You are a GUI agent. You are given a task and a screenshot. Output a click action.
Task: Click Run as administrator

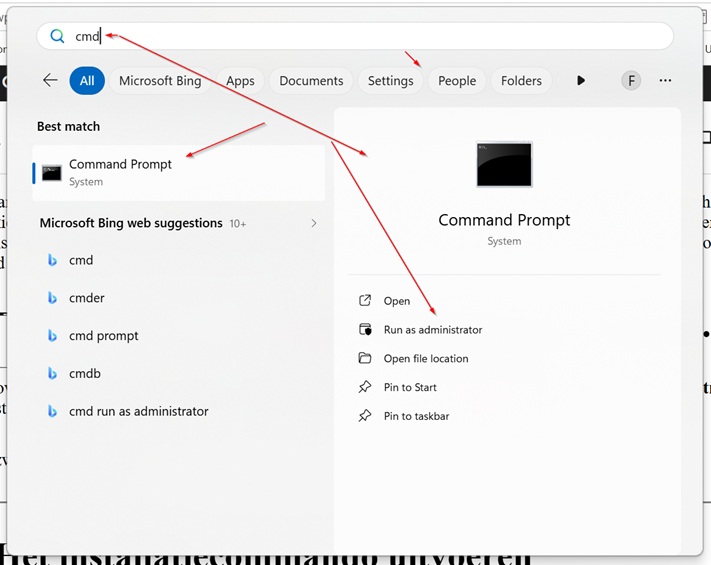[433, 330]
